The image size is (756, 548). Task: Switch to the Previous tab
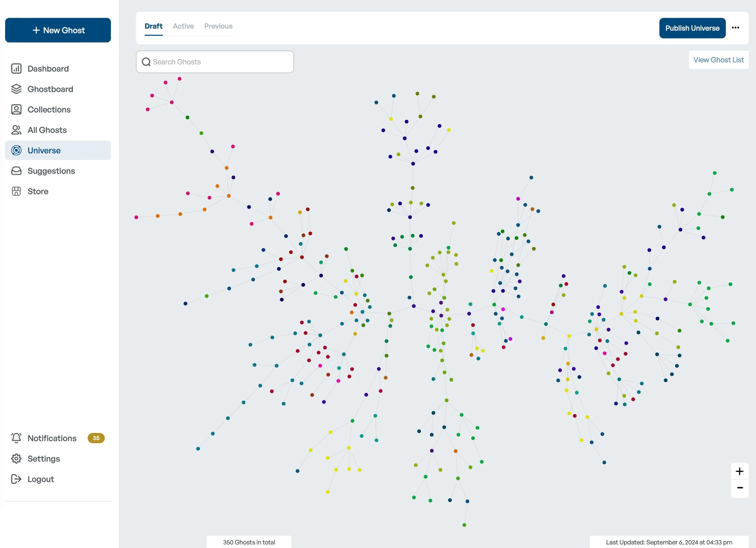[x=218, y=26]
